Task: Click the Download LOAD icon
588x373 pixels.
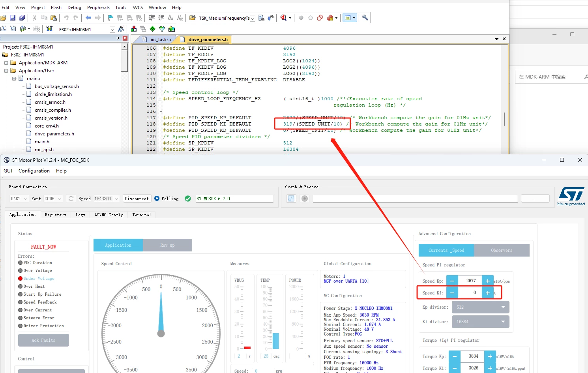Action: (49, 28)
